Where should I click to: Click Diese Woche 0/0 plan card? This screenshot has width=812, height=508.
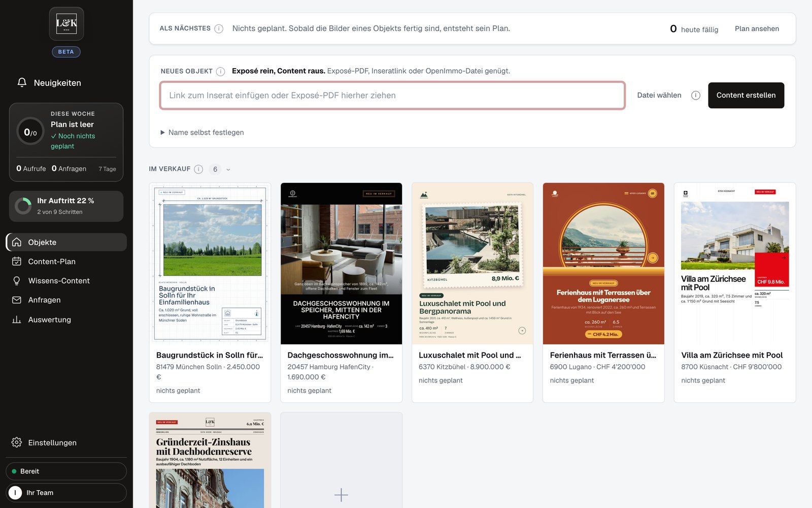[x=66, y=142]
